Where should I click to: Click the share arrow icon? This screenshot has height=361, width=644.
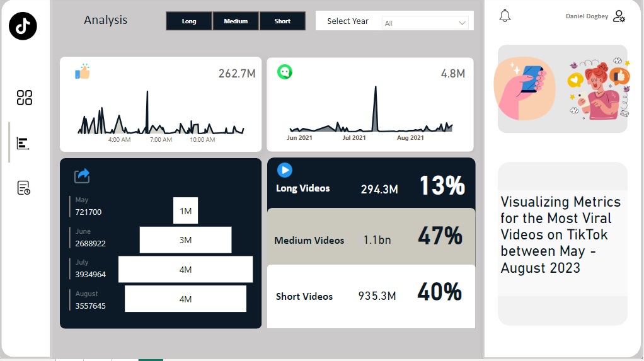(x=82, y=176)
